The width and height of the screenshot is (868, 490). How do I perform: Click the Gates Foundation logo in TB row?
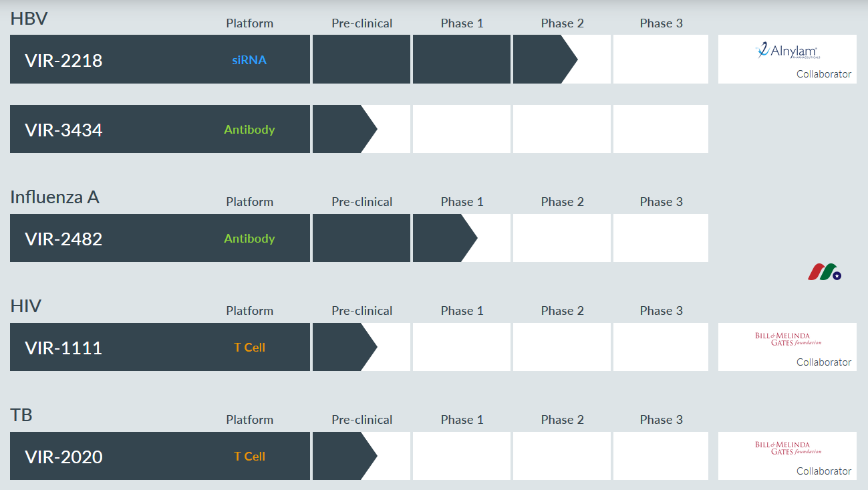point(788,448)
